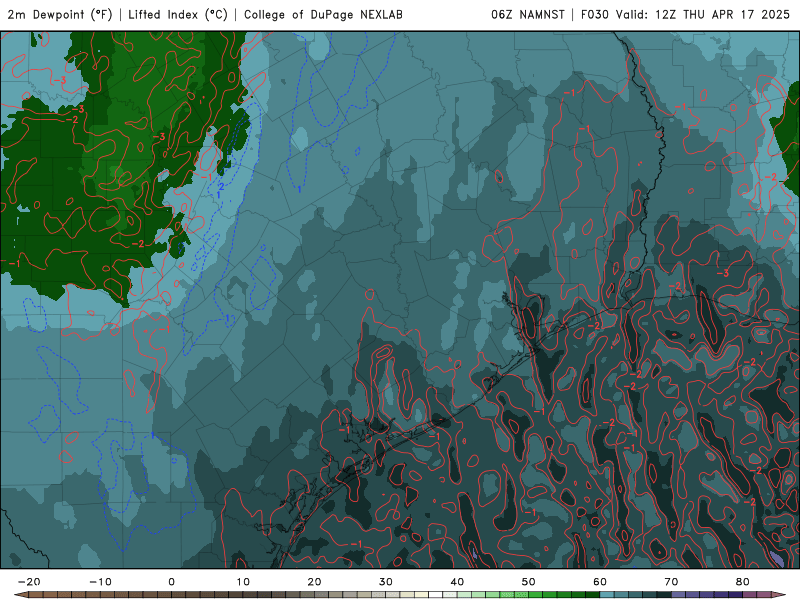Click the "College of DuPage NEXLAB" label

coord(323,15)
